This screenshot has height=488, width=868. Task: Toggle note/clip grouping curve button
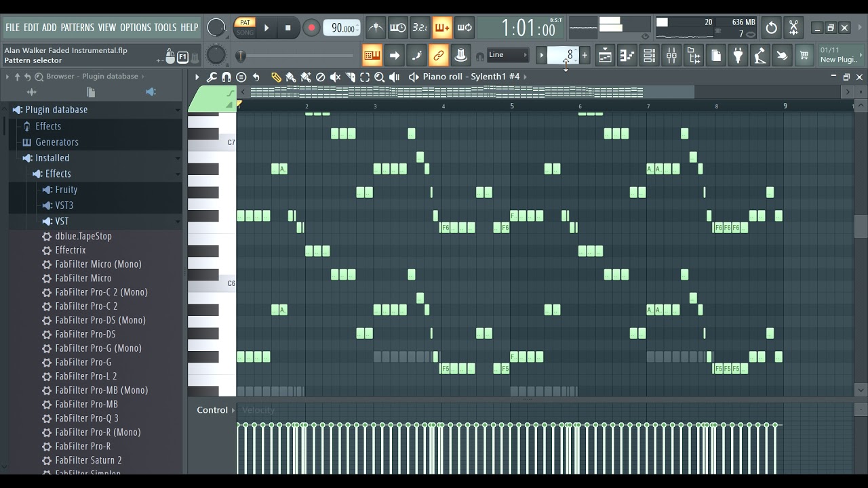click(416, 56)
